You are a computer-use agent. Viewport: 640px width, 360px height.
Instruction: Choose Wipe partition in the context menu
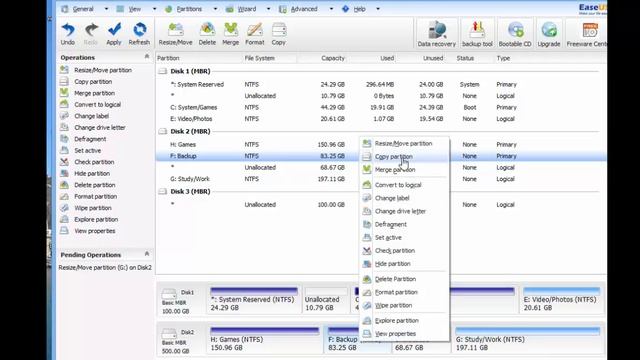point(404,305)
